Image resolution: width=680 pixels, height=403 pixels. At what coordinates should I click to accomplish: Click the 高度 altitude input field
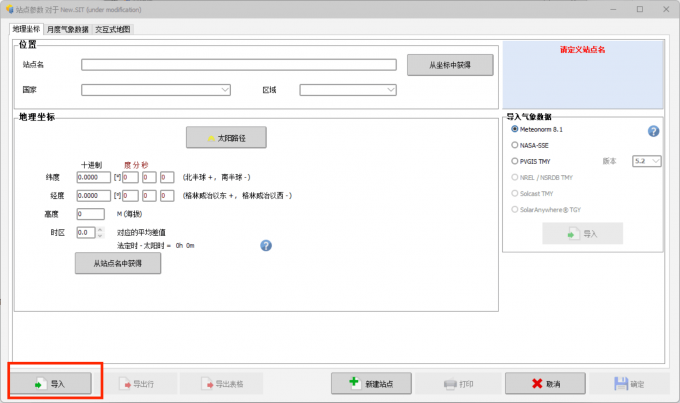coord(91,214)
